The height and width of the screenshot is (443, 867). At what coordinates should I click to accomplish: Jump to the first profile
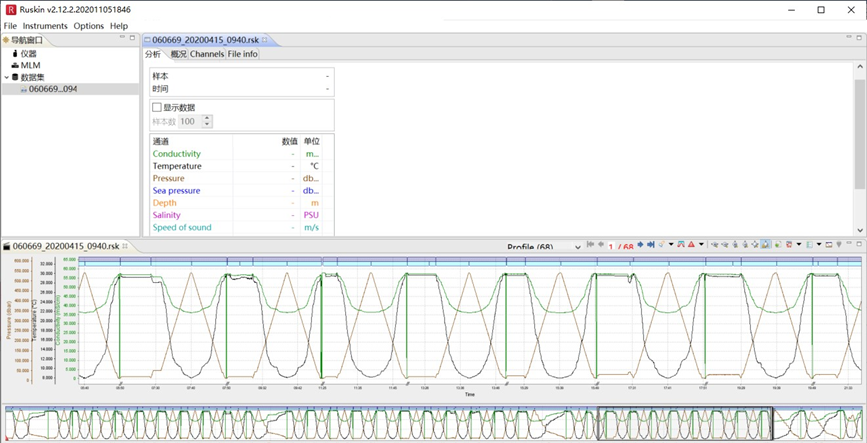coord(591,245)
